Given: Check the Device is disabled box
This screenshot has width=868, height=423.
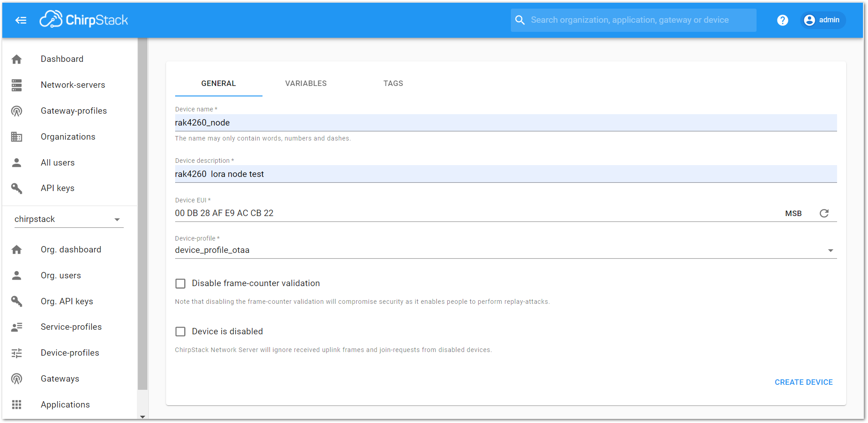Looking at the screenshot, I should click(x=181, y=332).
